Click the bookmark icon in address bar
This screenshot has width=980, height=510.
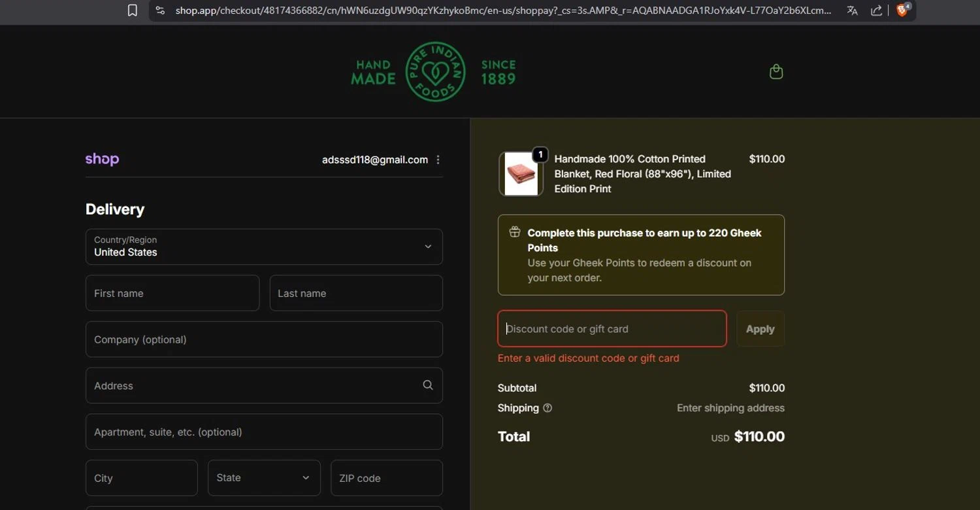point(133,10)
